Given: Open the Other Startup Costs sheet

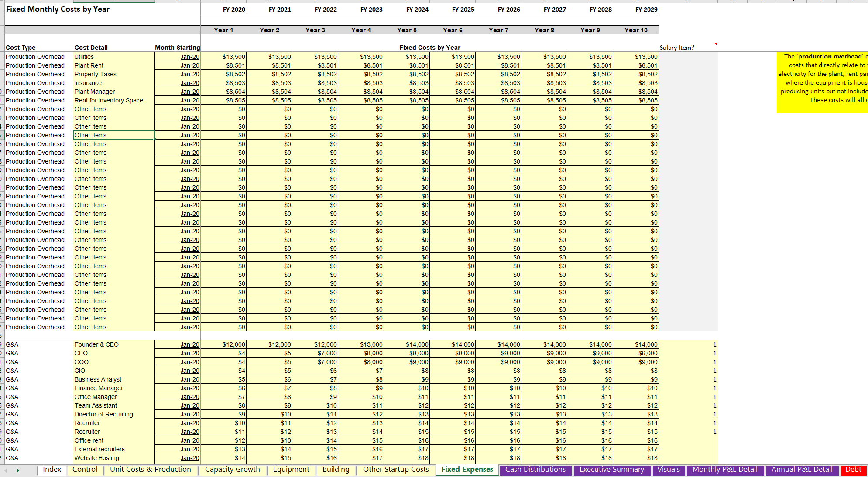Looking at the screenshot, I should (395, 470).
